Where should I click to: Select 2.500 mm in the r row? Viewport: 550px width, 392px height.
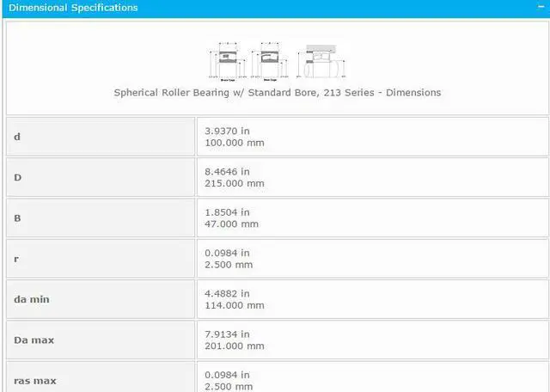[229, 265]
